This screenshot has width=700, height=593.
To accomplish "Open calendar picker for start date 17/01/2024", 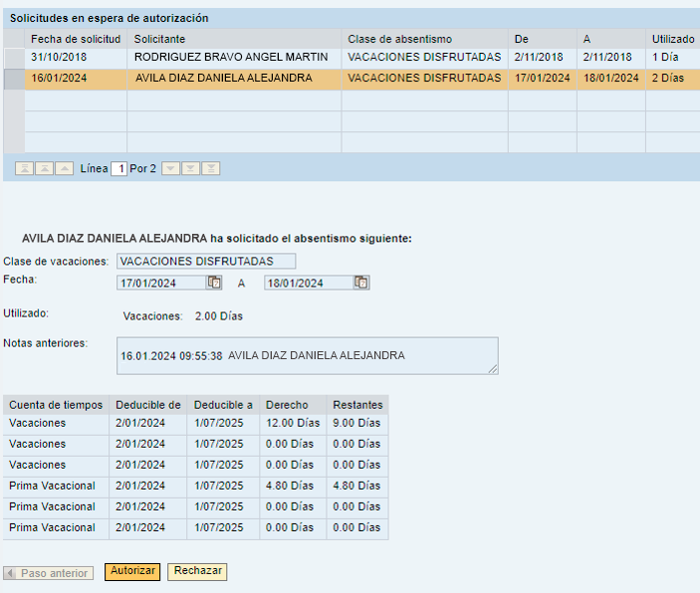I will coord(214,283).
